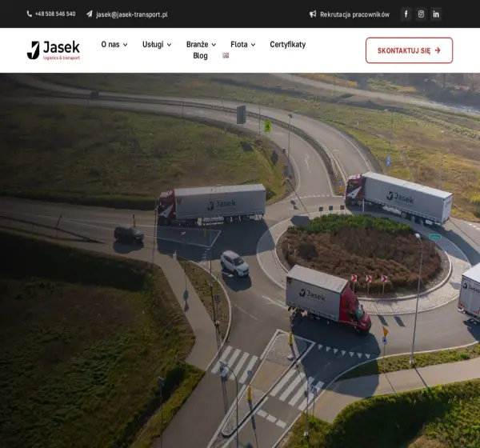The height and width of the screenshot is (448, 480).
Task: Call the number +48 508 546 540
Action: click(55, 14)
